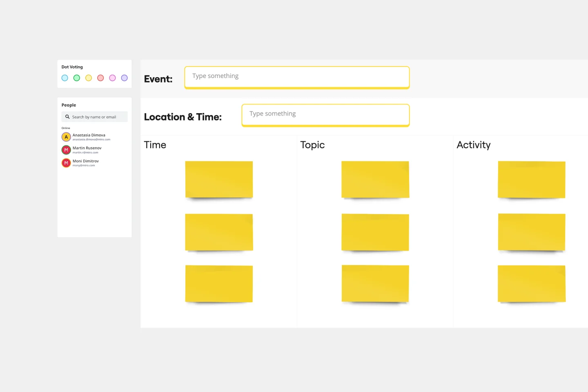Select the green dot voting circle
Viewport: 588px width, 392px height.
tap(76, 78)
